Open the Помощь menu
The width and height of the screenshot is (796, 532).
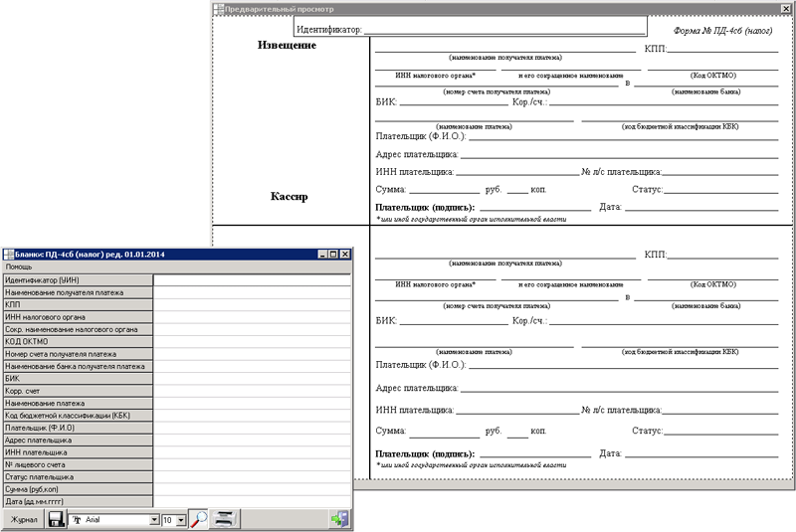click(19, 266)
